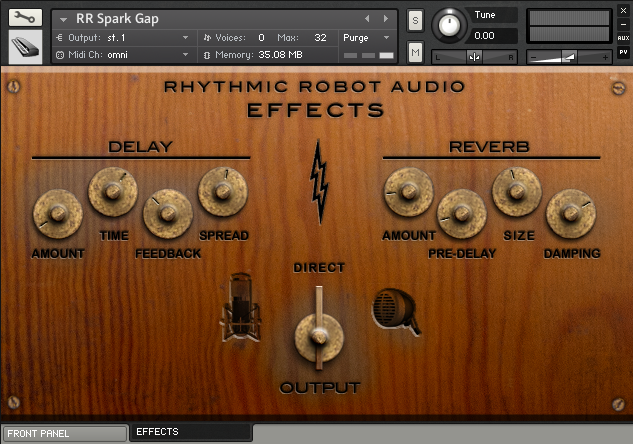Open the Output st. 1 dropdown
Image resolution: width=633 pixels, height=444 pixels.
click(x=123, y=38)
